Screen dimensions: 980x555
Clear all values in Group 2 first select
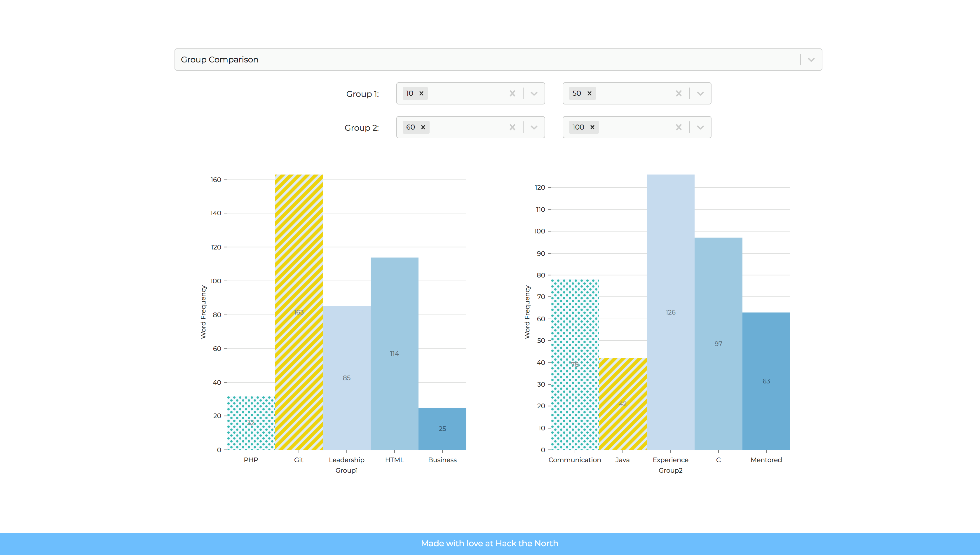[x=512, y=127]
